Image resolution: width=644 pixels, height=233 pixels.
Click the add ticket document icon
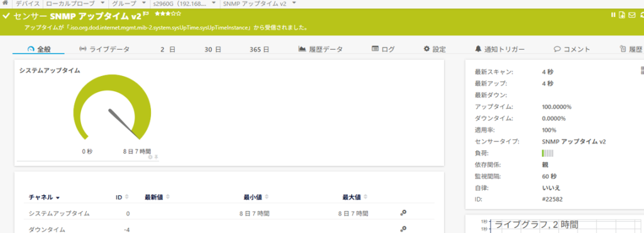click(x=622, y=15)
